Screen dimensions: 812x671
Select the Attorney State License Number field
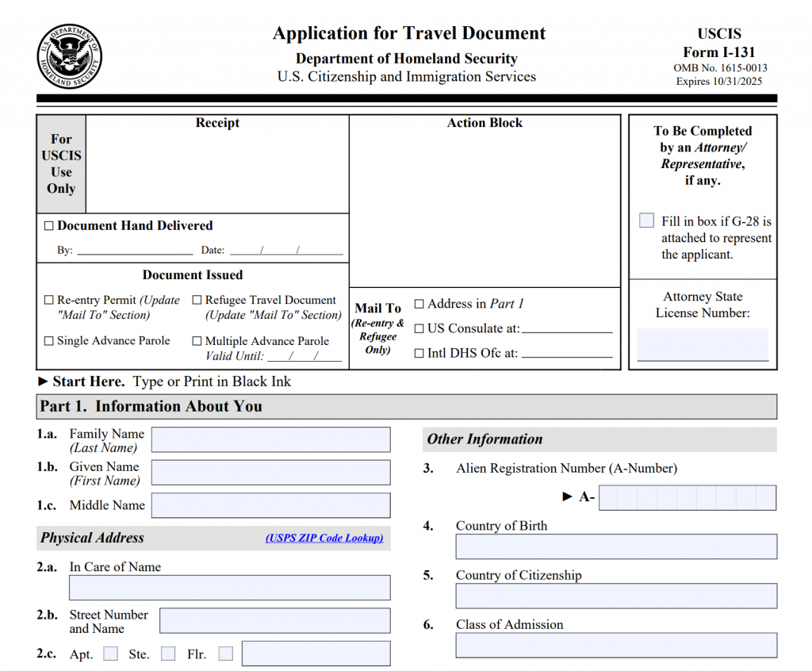703,344
